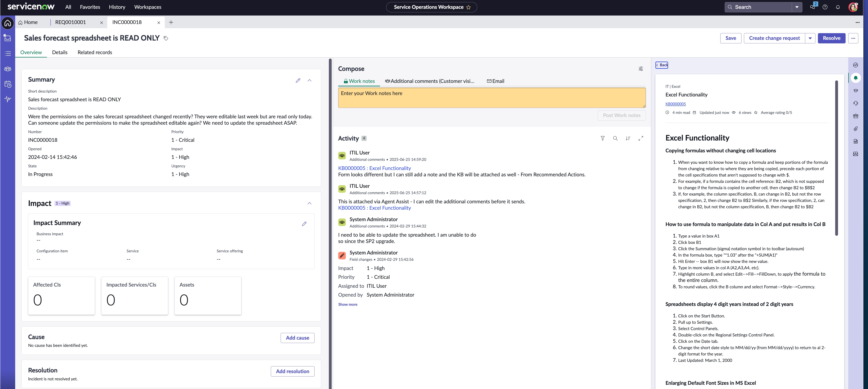This screenshot has width=868, height=389.
Task: Open the Agent Assist bell icon panel
Action: click(855, 78)
